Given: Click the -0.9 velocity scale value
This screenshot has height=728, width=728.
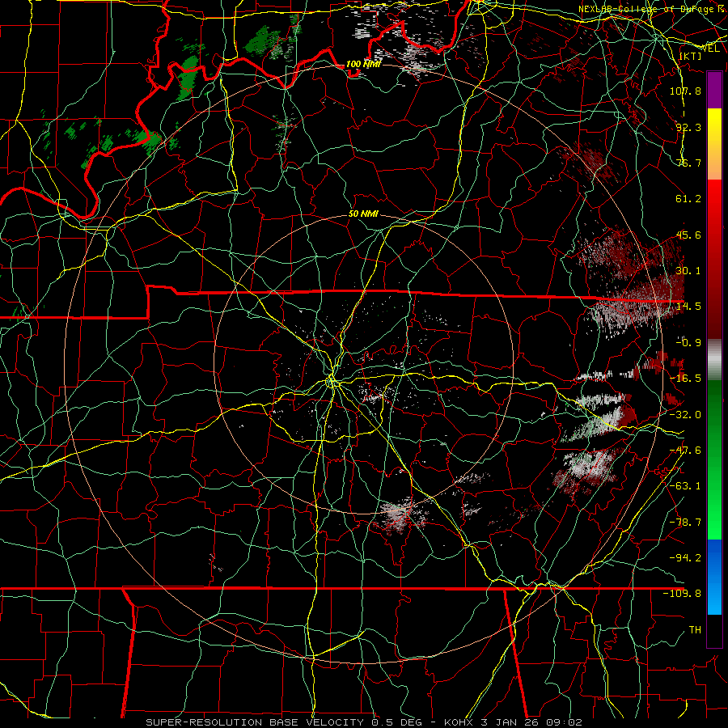Looking at the screenshot, I should click(x=688, y=343).
